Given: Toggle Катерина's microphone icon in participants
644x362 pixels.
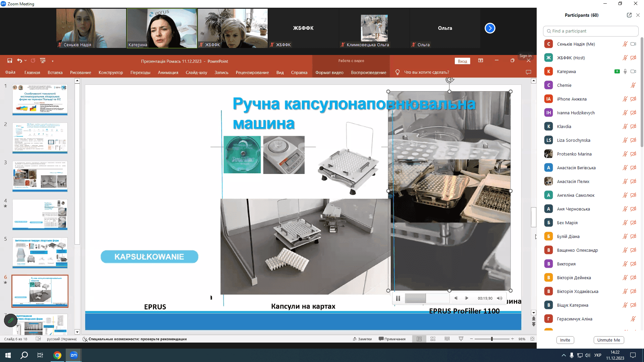Looking at the screenshot, I should click(x=625, y=71).
